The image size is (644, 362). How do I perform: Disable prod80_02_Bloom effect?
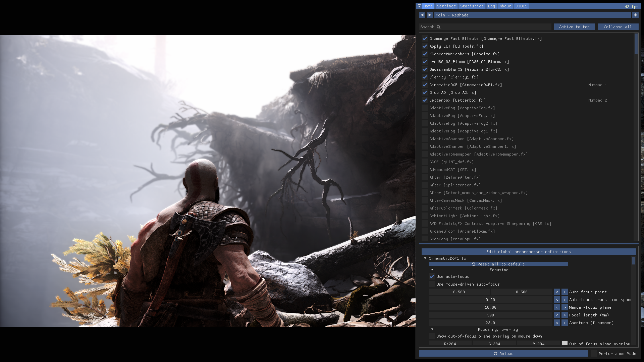425,62
